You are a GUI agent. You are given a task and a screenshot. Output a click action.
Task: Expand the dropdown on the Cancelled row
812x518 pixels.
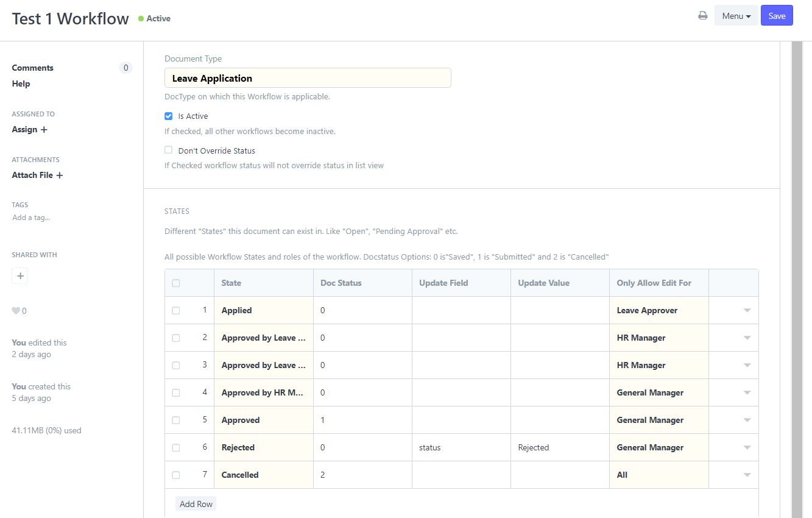pyautogui.click(x=747, y=475)
